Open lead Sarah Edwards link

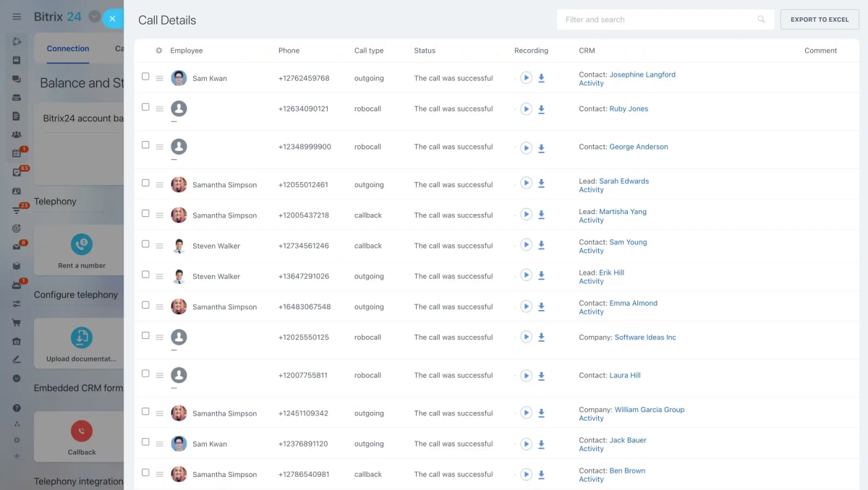[624, 181]
